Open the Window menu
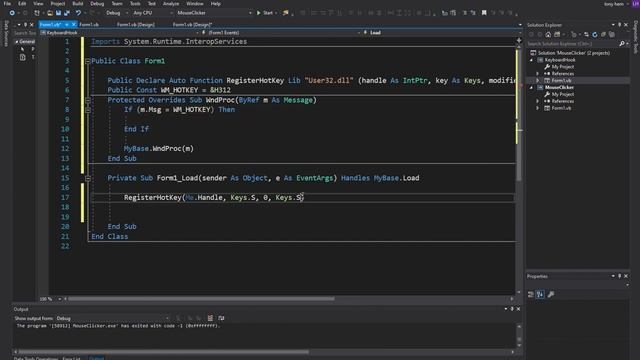The width and height of the screenshot is (640, 360). pos(195,4)
